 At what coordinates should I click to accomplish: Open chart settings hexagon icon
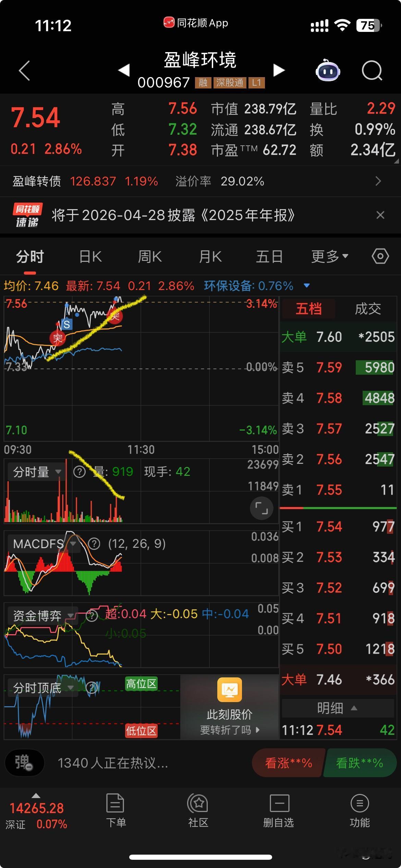(380, 256)
